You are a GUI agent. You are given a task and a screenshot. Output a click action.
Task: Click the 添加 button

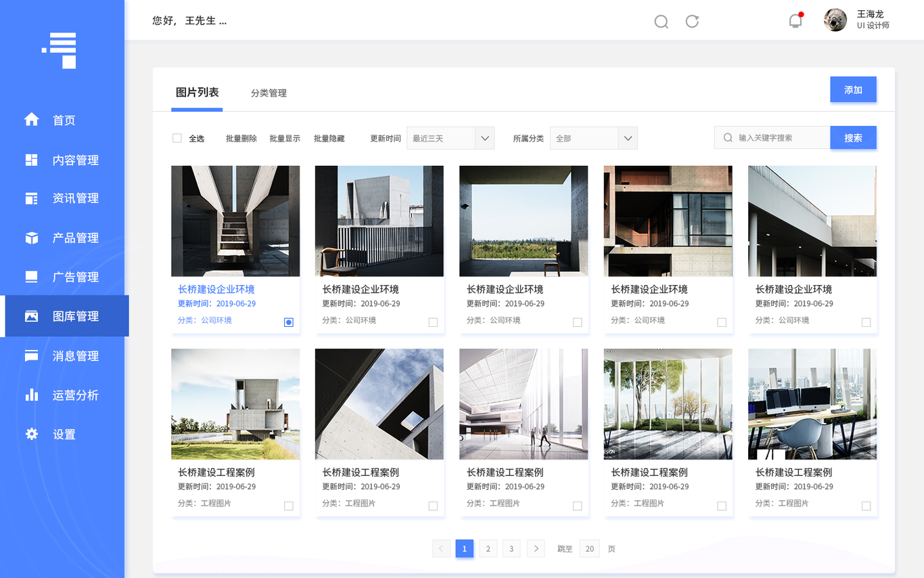[x=853, y=89]
